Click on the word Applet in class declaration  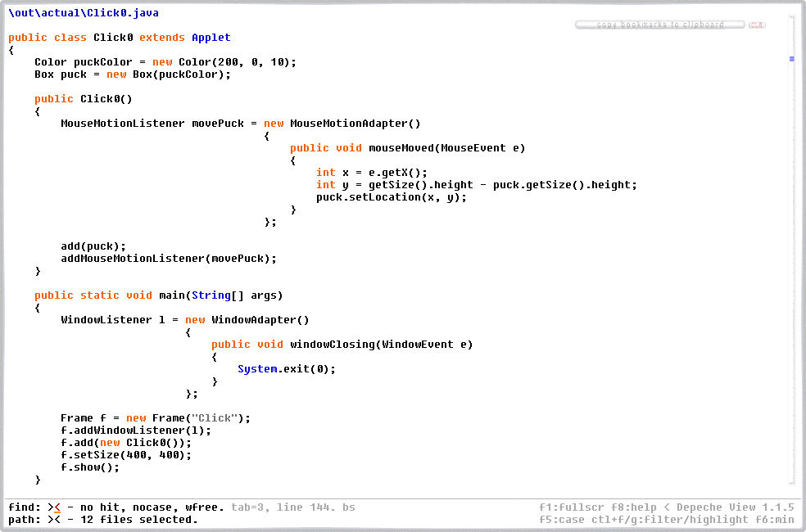pos(211,38)
